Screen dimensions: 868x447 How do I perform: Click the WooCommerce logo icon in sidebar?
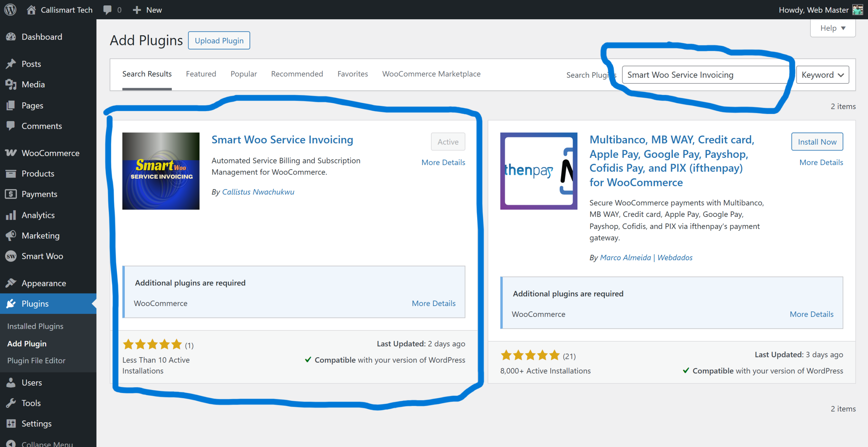tap(11, 153)
